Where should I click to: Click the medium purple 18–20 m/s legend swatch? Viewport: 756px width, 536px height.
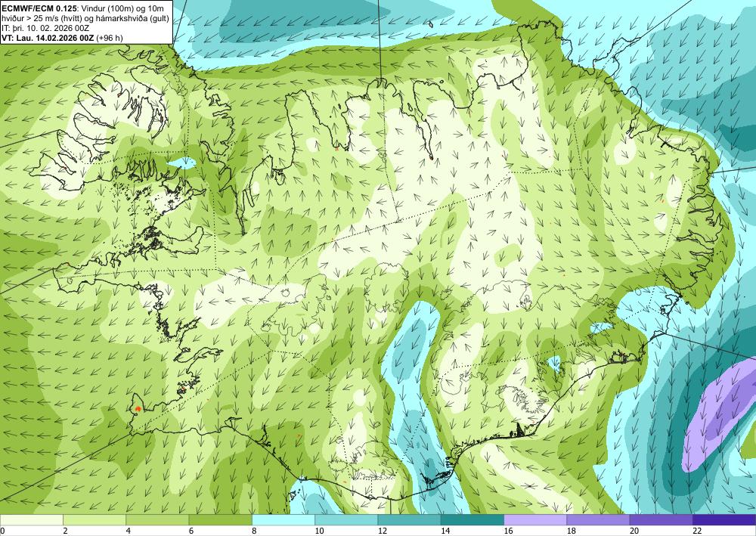coord(598,520)
